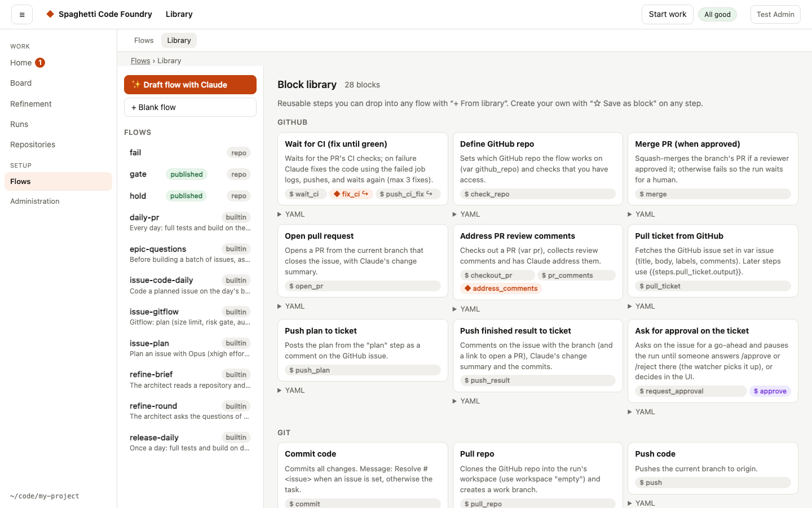Create a Blank flow
Viewport: 812px width, 508px height.
coord(190,107)
